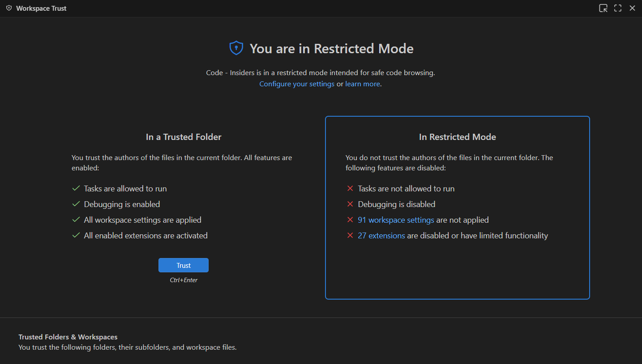
Task: Click the checkmark beside Debugging is enabled
Action: click(x=76, y=204)
